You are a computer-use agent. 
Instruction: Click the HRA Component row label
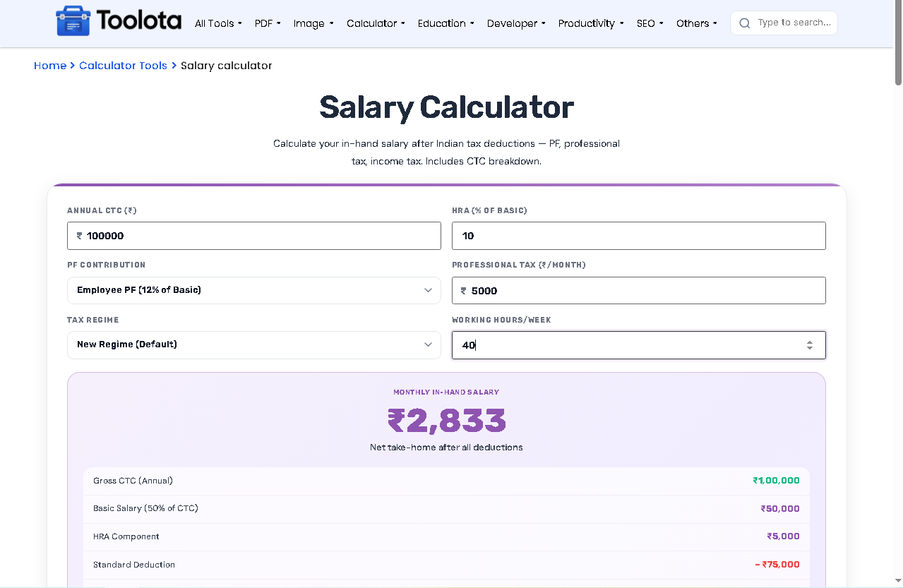[126, 536]
